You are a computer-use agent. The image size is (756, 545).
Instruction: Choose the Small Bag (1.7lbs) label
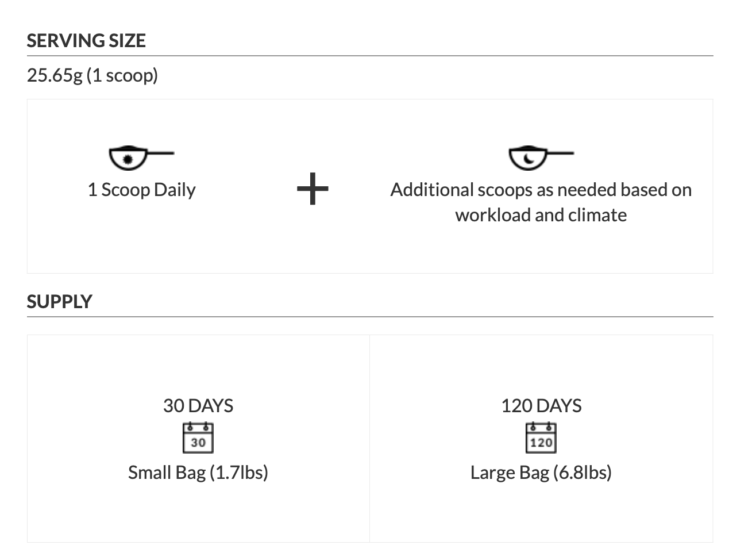coord(198,473)
